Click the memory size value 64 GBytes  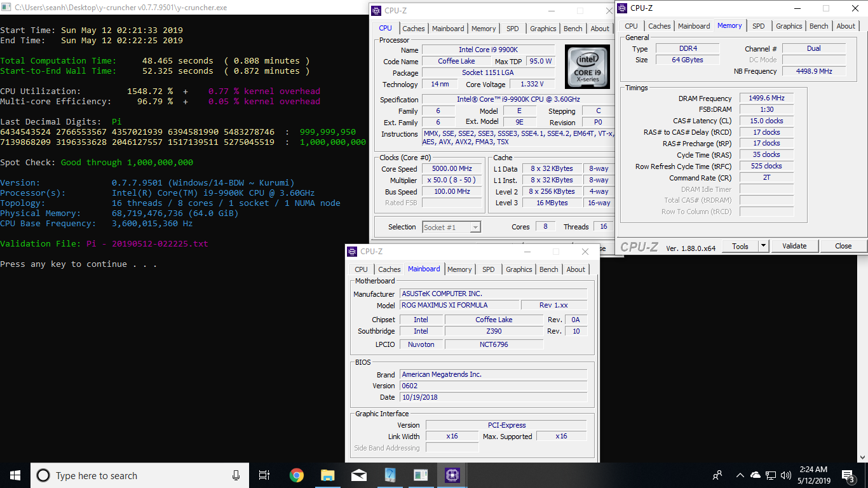tap(688, 60)
